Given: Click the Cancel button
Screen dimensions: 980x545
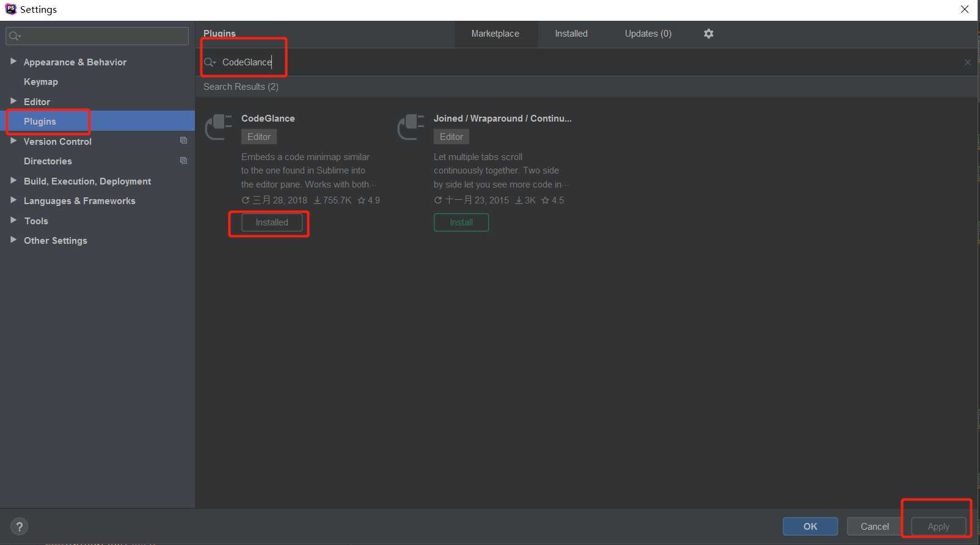Looking at the screenshot, I should [875, 526].
